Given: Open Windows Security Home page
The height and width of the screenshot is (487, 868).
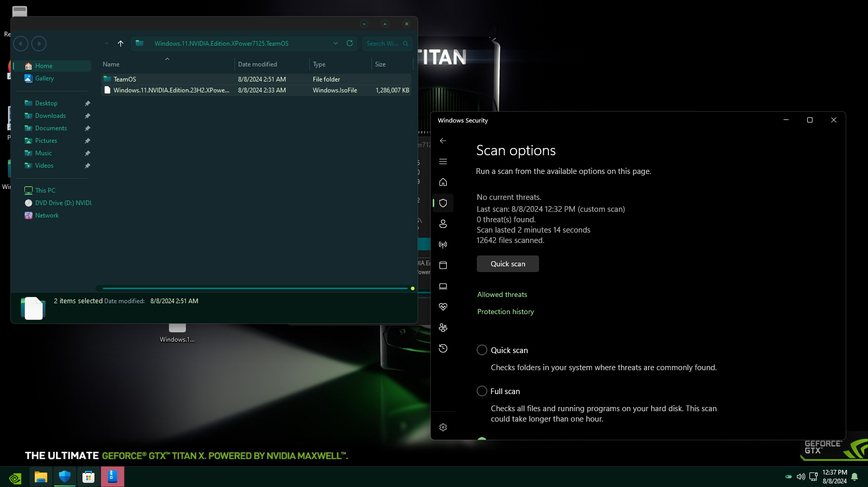Looking at the screenshot, I should point(443,182).
